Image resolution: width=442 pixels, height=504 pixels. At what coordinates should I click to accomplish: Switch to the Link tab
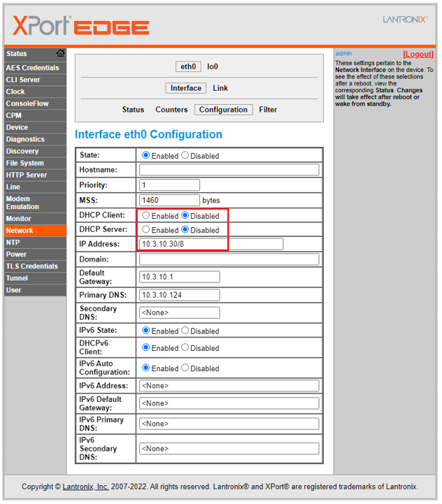tap(220, 88)
